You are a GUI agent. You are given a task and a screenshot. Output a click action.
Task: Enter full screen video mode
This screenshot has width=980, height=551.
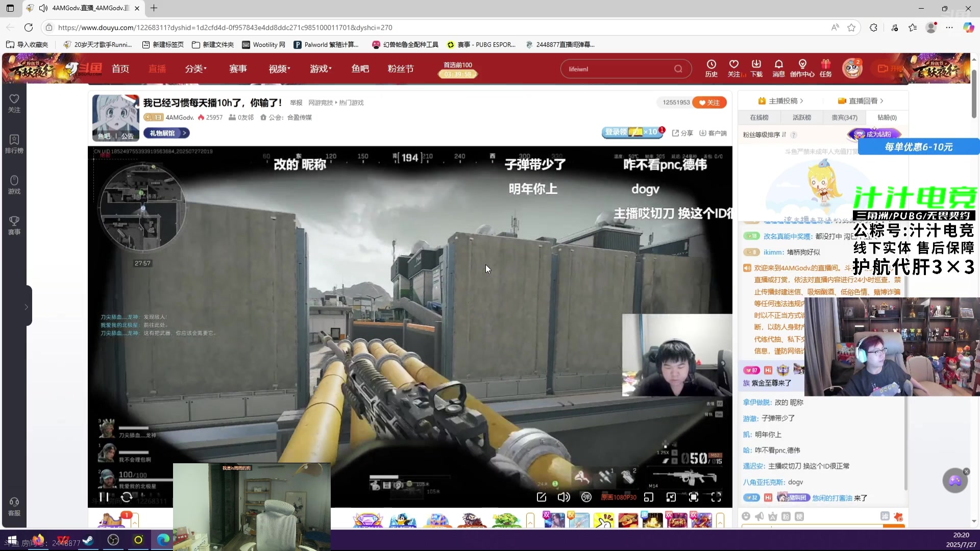pos(716,497)
